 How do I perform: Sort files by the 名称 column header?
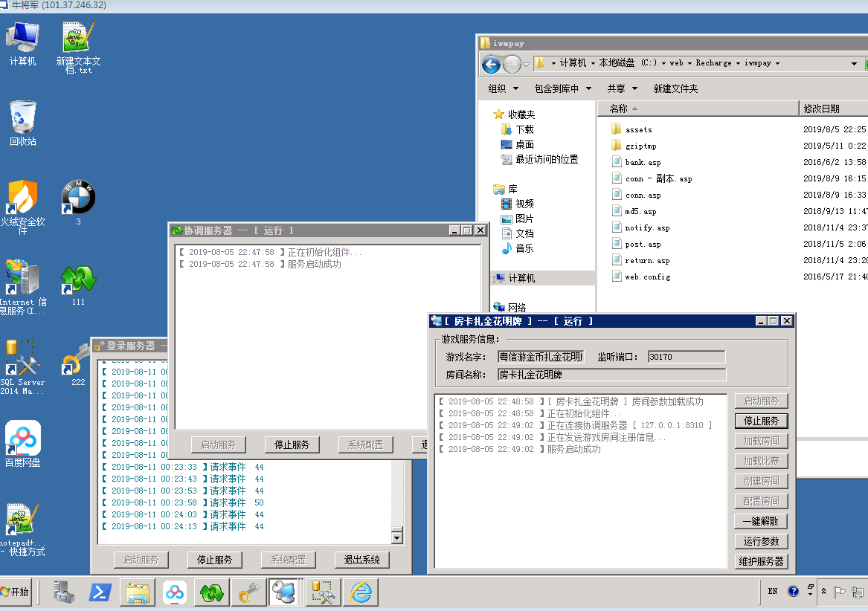[619, 109]
